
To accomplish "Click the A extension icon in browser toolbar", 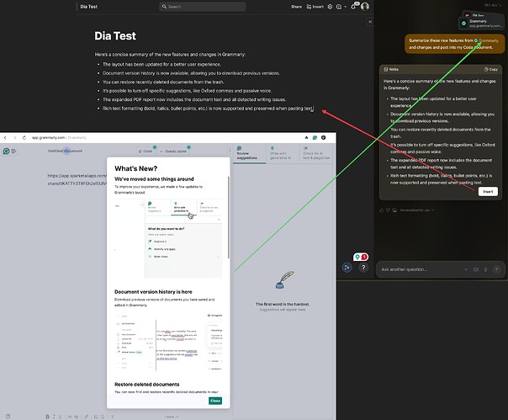I will 306,137.
